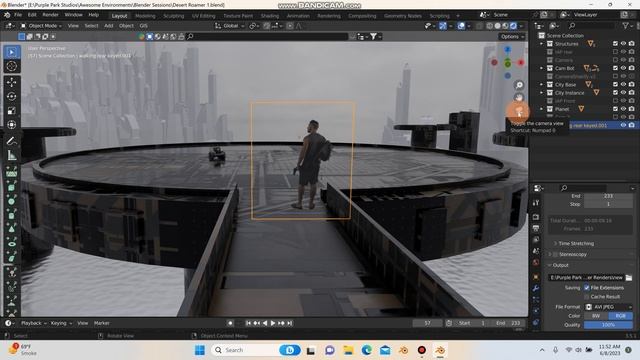Jump to the end frame

[x=289, y=323]
